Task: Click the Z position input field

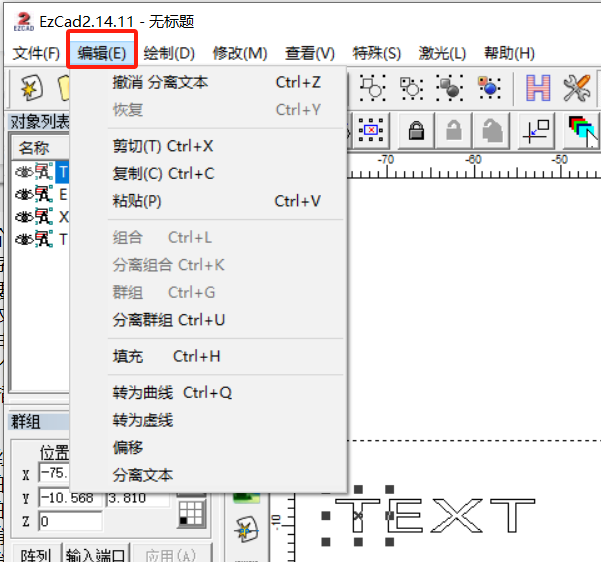Action: click(x=70, y=521)
